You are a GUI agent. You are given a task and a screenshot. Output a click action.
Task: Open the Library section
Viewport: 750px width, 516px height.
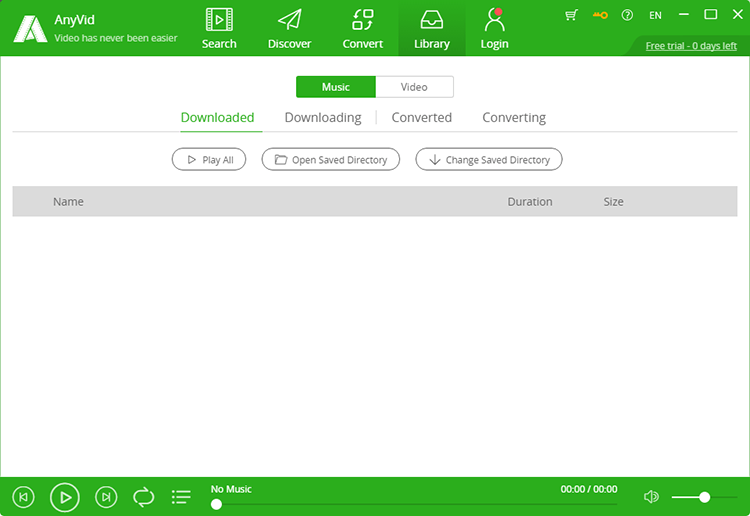pos(431,29)
